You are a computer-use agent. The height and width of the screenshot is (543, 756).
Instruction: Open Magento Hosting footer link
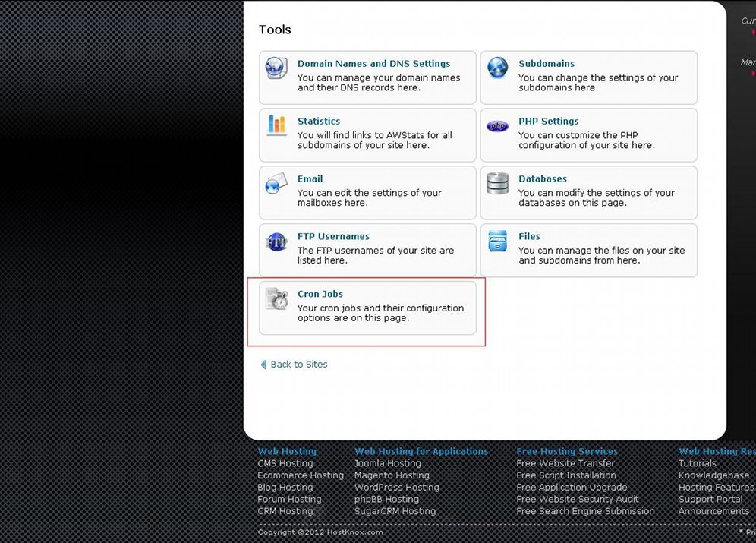click(x=392, y=475)
